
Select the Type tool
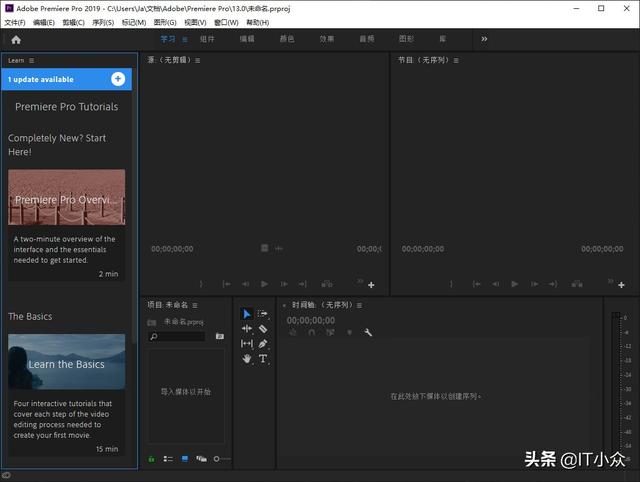263,359
